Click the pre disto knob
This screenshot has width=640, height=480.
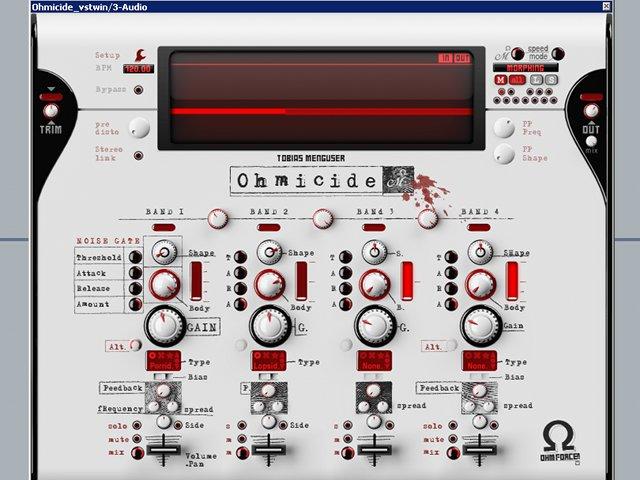pyautogui.click(x=139, y=128)
